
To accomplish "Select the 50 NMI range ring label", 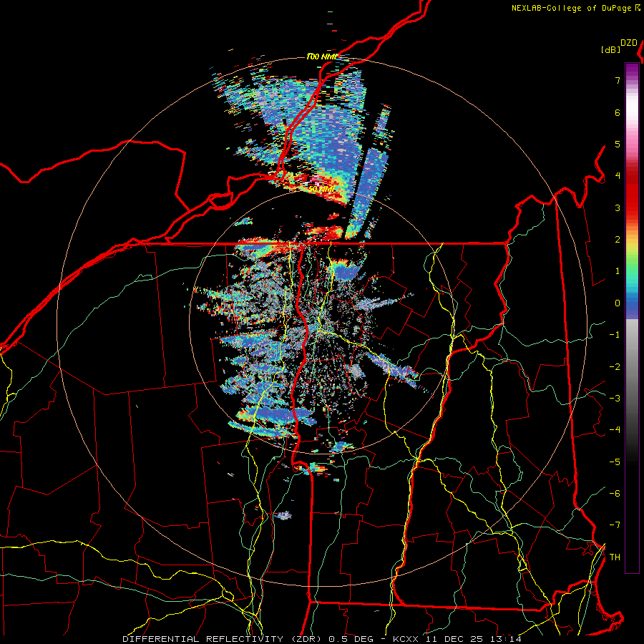I will (x=321, y=190).
